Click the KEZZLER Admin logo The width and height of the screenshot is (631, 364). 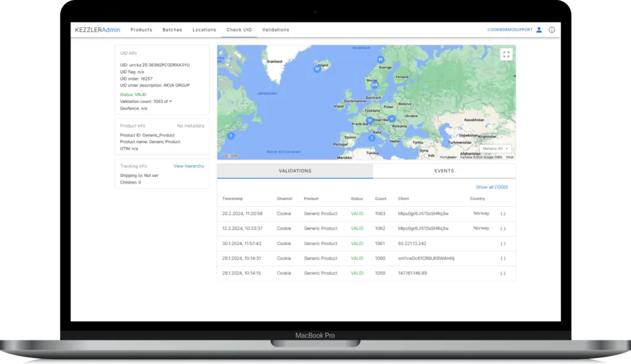pyautogui.click(x=97, y=30)
